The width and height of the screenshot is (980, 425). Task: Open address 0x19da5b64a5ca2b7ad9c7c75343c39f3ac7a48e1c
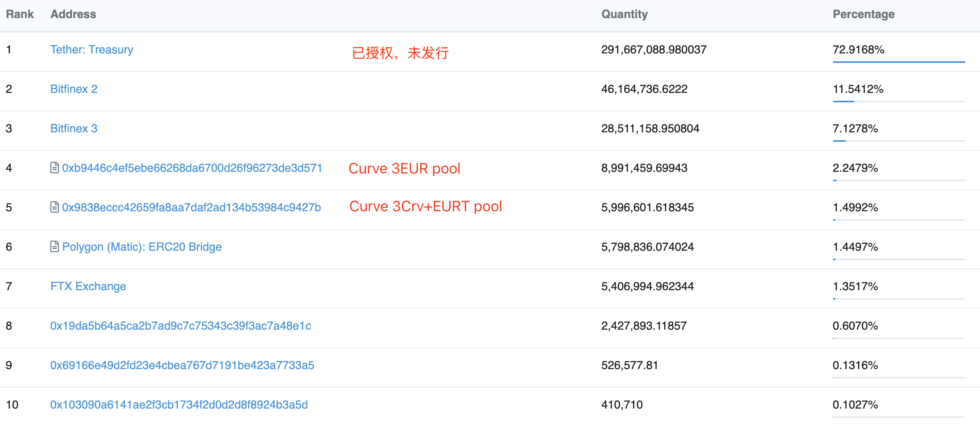181,326
